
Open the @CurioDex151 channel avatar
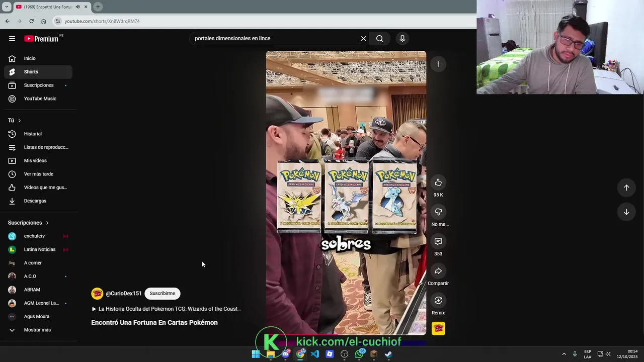97,294
